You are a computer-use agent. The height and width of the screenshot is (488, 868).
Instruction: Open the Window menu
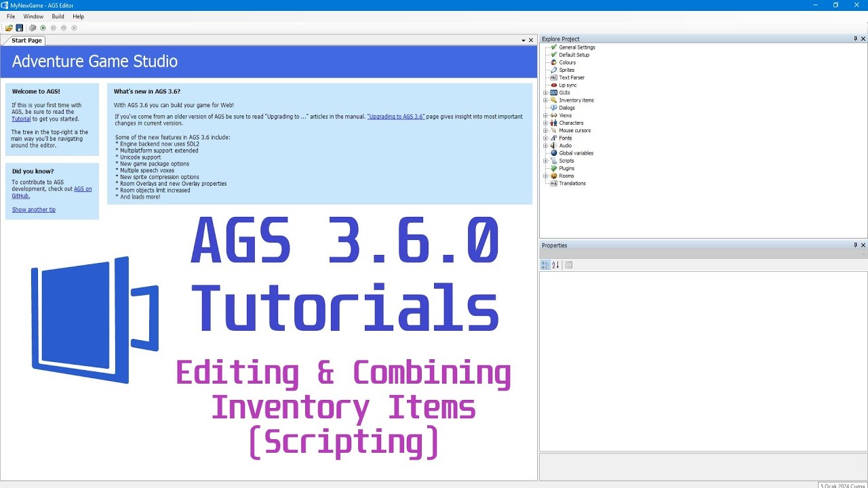[x=33, y=16]
